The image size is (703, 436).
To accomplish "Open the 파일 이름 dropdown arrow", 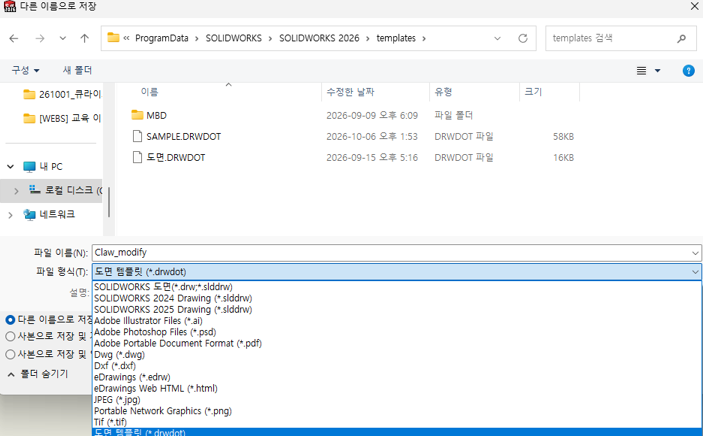I will pyautogui.click(x=695, y=253).
